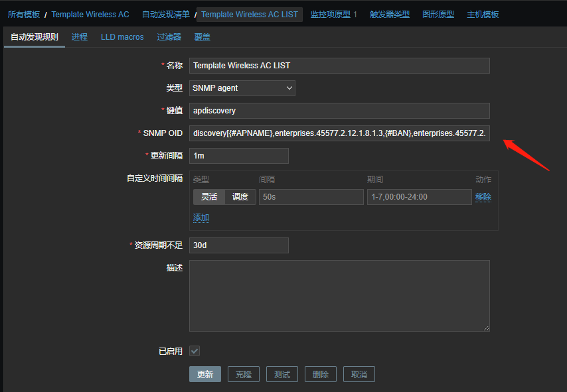Open the 所有模板 breadcrumb link

[24, 15]
